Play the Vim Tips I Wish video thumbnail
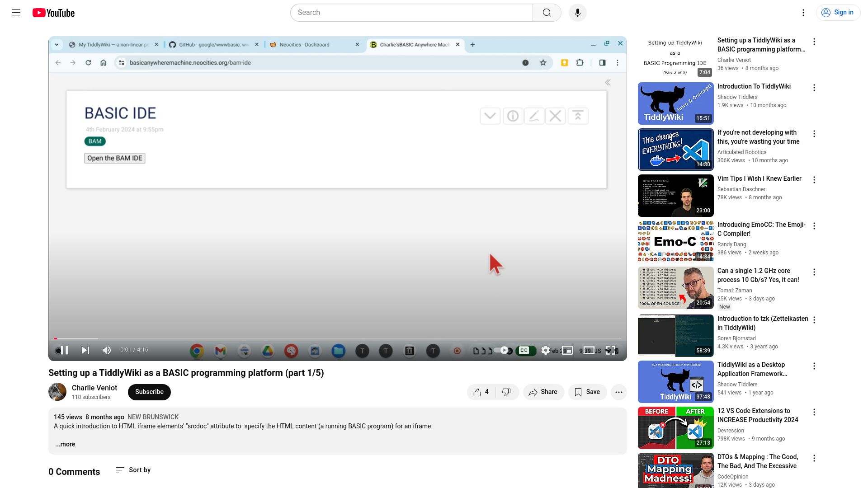Image resolution: width=868 pixels, height=488 pixels. click(676, 196)
